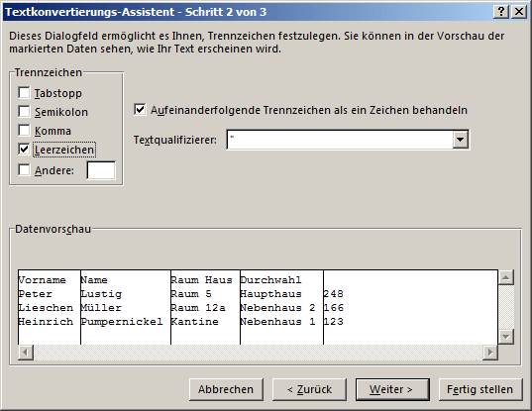Toggle Aufeinanderfolgende Trennzeichen als ein Zeichen behandeln

pos(140,110)
